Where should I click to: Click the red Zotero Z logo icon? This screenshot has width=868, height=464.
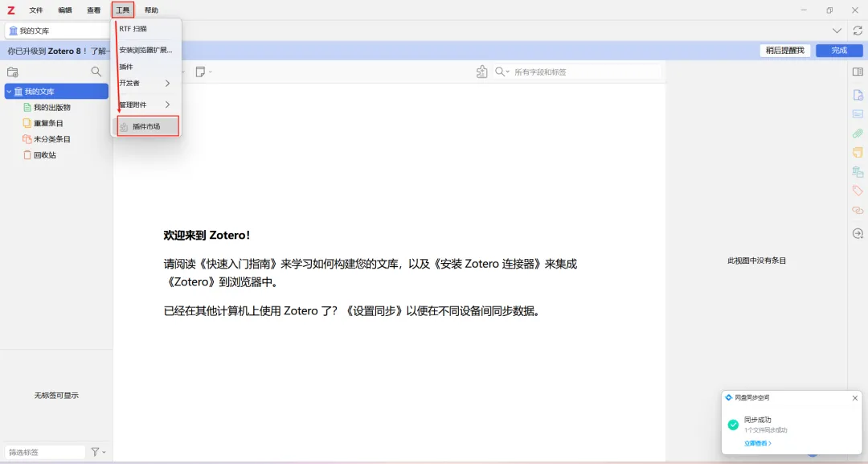coord(11,10)
